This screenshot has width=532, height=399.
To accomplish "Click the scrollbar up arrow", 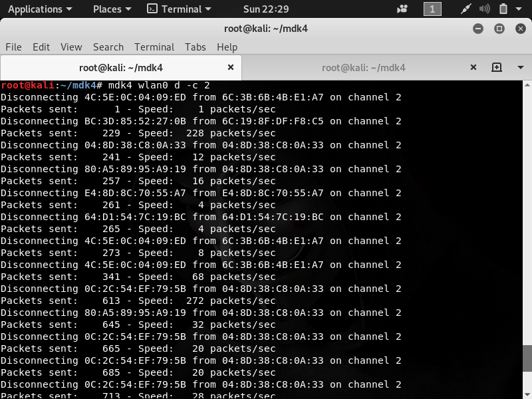I will click(x=527, y=85).
